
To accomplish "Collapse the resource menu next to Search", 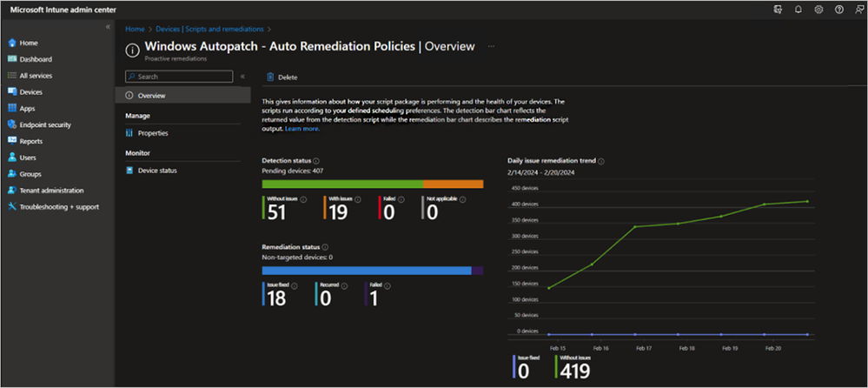I will pos(242,77).
